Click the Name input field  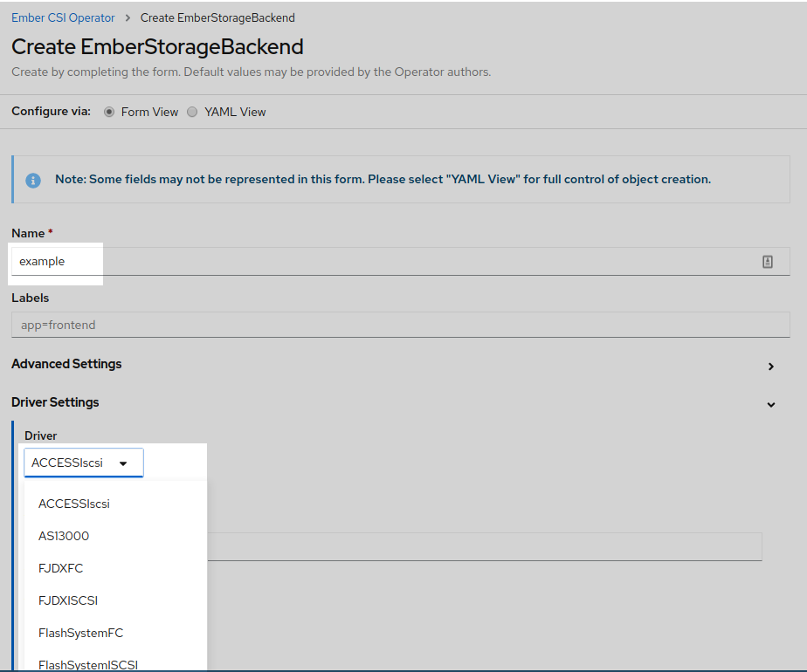[x=400, y=262]
